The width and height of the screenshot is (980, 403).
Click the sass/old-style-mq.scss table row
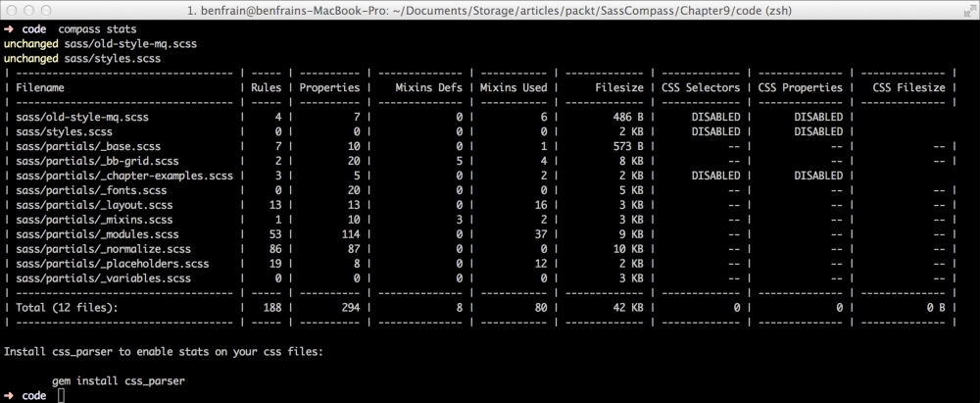pyautogui.click(x=479, y=117)
